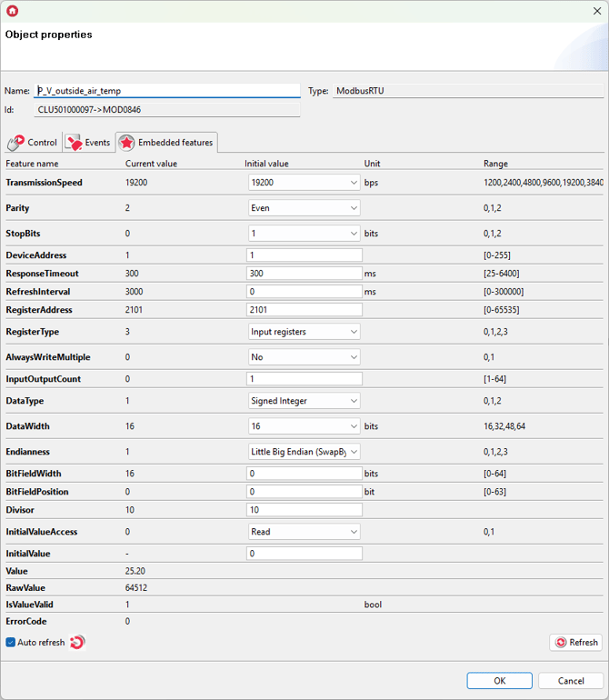The width and height of the screenshot is (609, 700).
Task: Click the Embedded features star icon
Action: click(x=125, y=143)
